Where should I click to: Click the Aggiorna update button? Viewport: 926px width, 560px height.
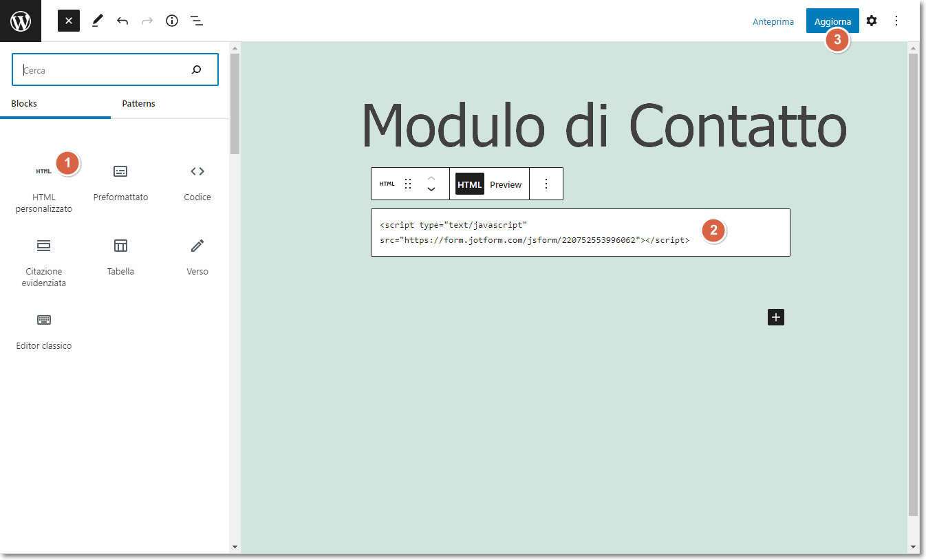(832, 21)
